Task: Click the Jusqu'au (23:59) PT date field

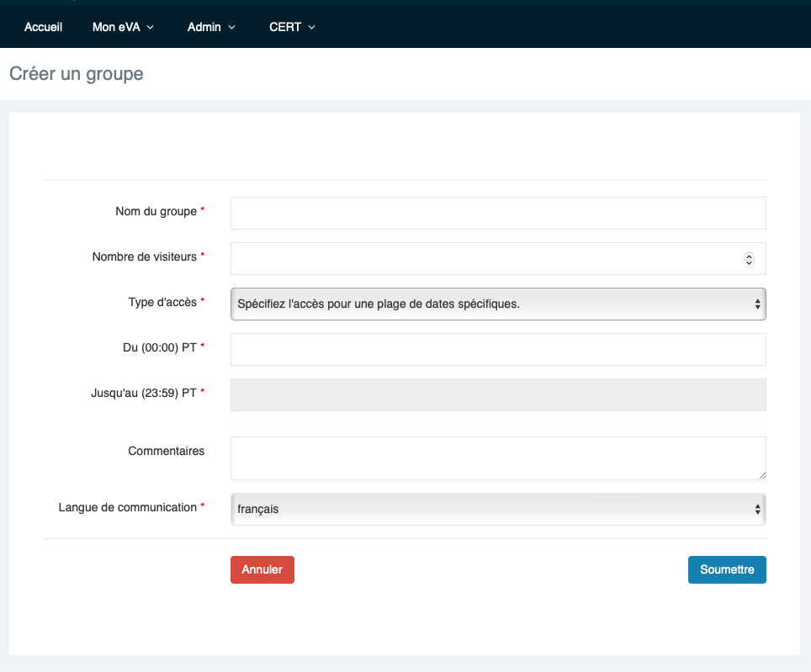Action: 498,395
